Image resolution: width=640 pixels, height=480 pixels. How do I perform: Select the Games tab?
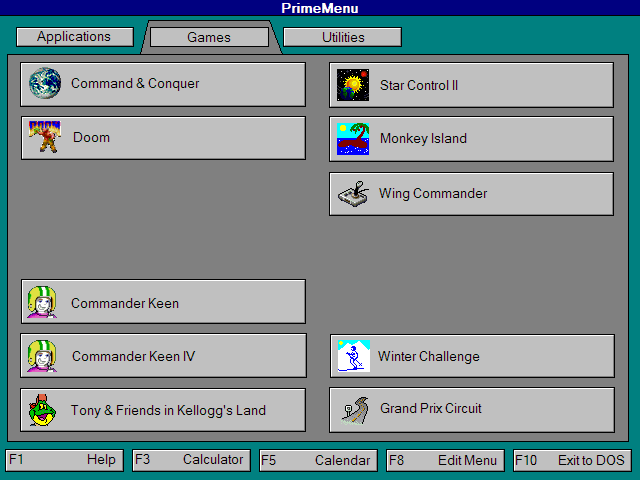[x=209, y=37]
